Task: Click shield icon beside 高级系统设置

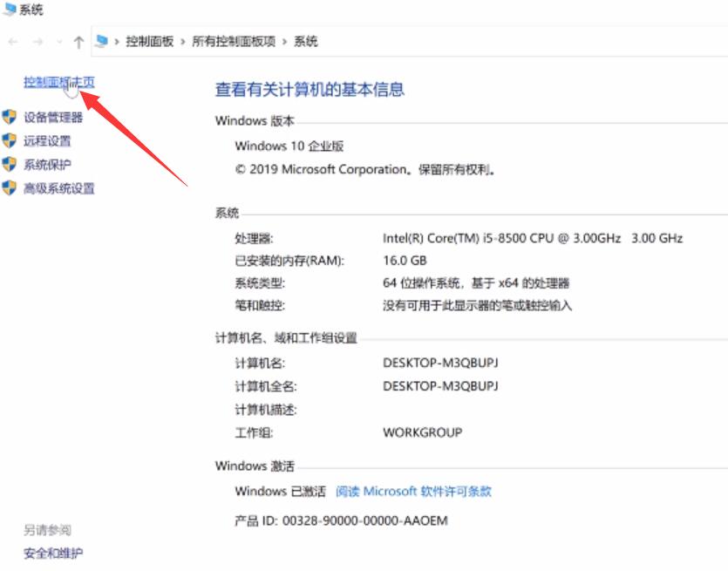Action: coord(10,188)
